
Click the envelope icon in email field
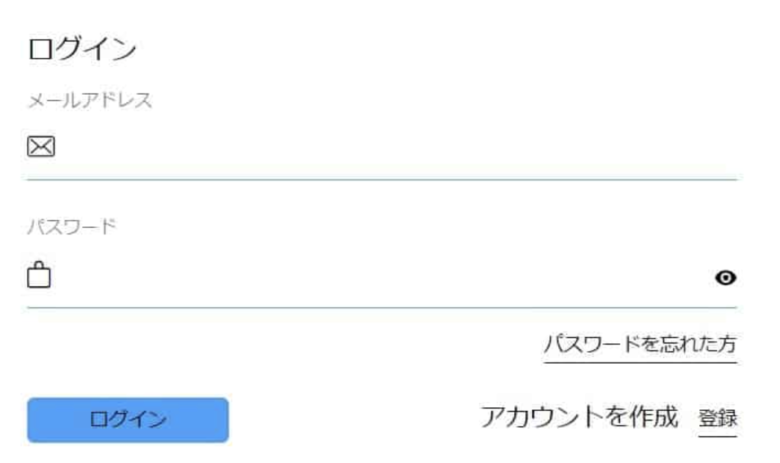[41, 147]
